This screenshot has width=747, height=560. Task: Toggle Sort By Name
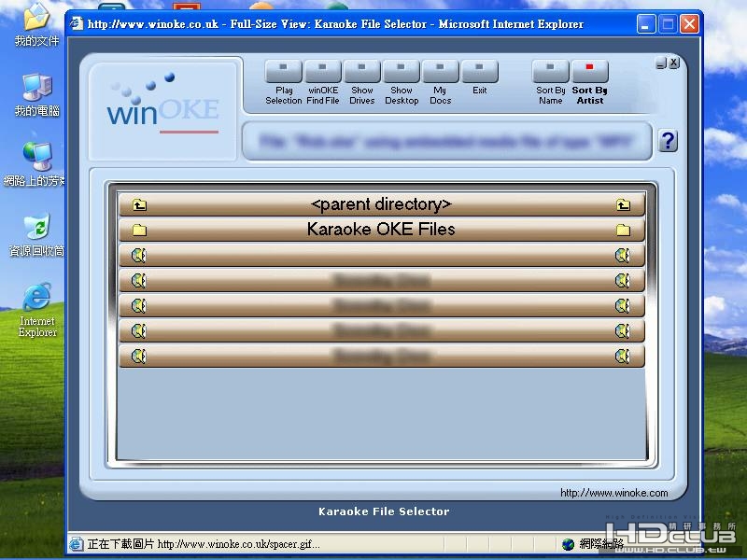550,72
